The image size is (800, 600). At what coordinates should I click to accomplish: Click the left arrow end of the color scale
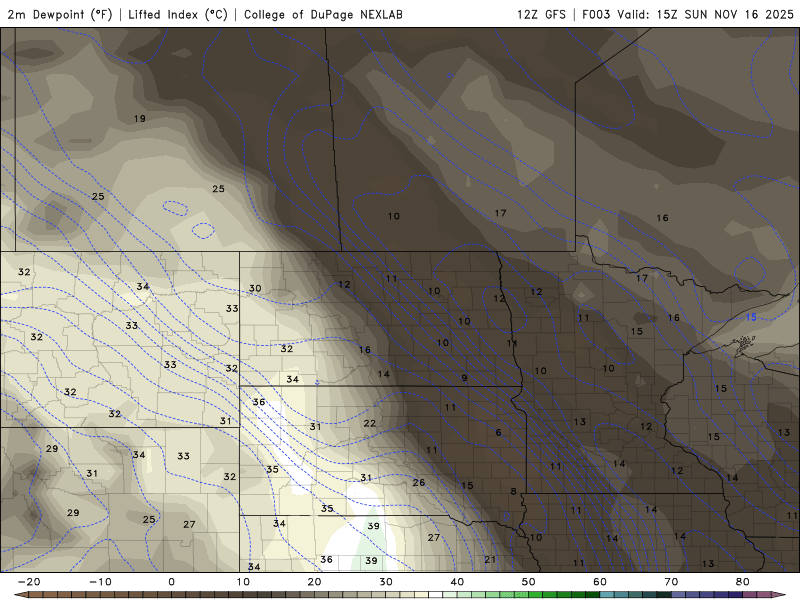click(20, 594)
